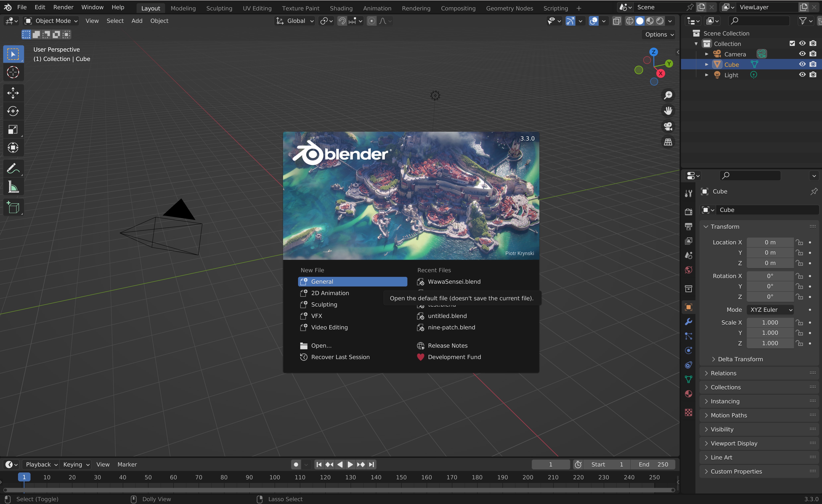822x504 pixels.
Task: Switch to the Shading workspace tab
Action: tap(341, 8)
